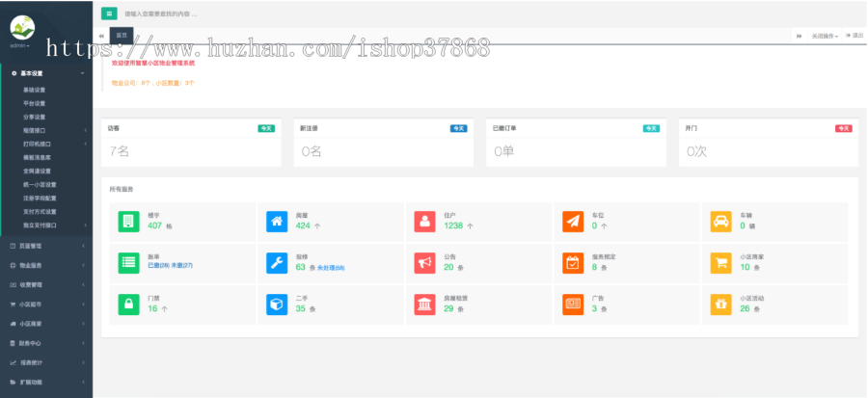The image size is (868, 398).
Task: Open 车辆 via the yellow car icon
Action: 720,222
